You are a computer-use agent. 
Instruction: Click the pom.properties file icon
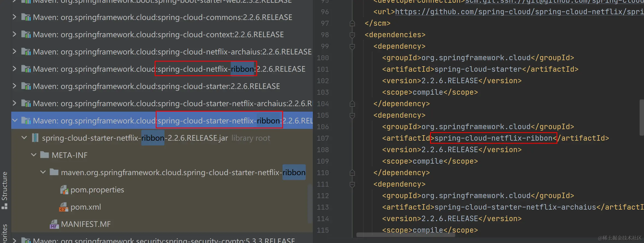pos(64,190)
